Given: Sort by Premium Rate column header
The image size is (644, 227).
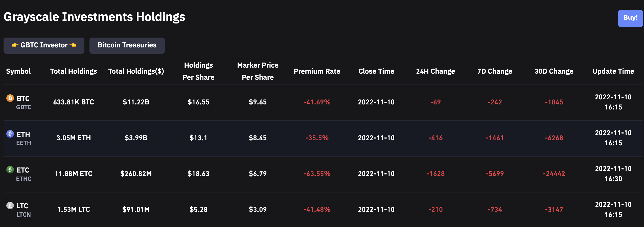Looking at the screenshot, I should 317,71.
